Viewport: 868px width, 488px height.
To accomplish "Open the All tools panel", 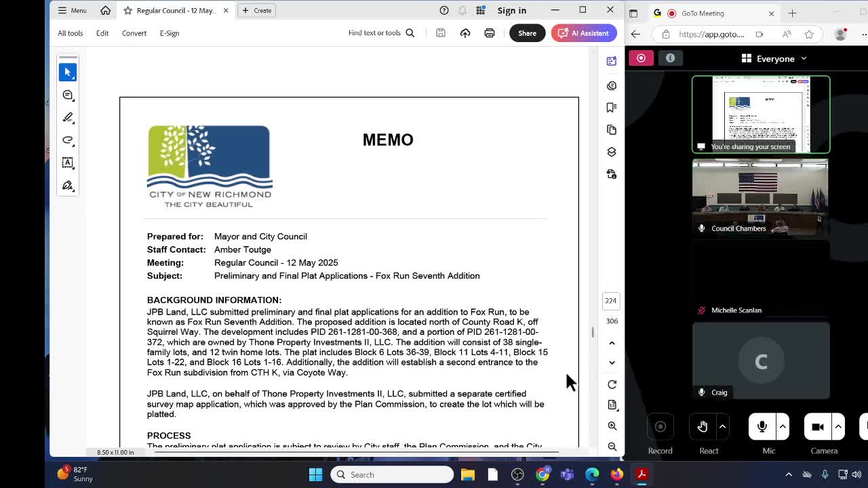I will [71, 33].
